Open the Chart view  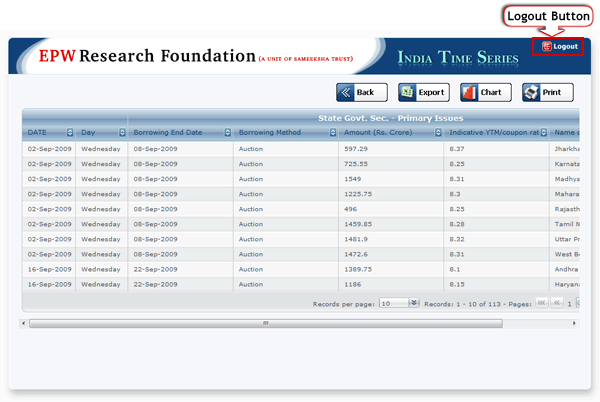(482, 92)
